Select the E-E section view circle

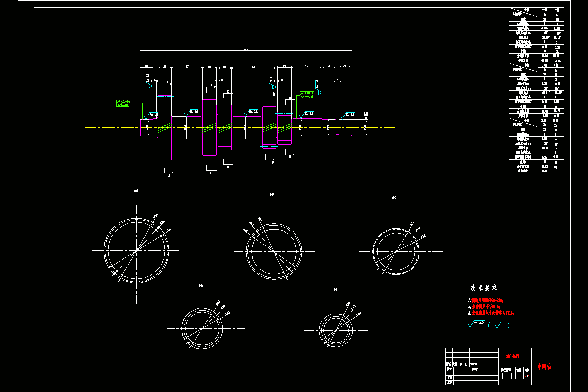tap(335, 330)
